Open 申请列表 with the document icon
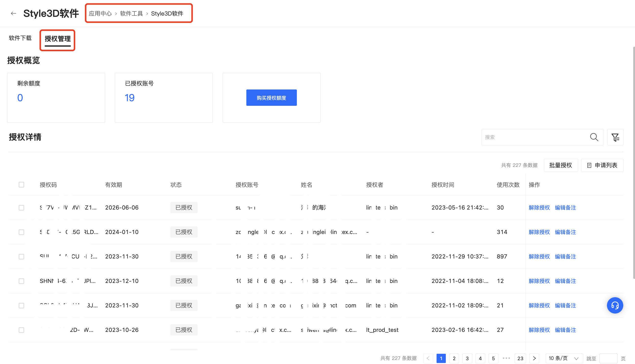This screenshot has width=635, height=364. 602,165
